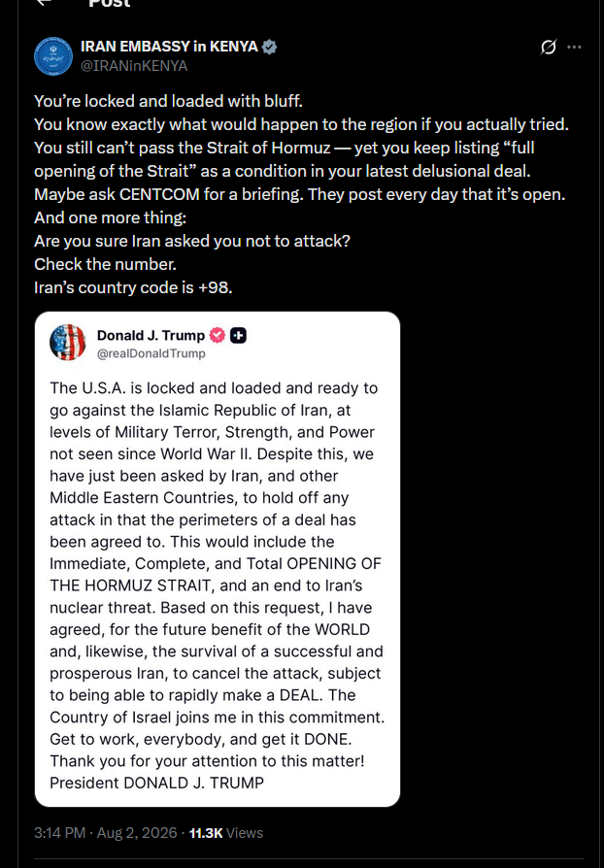Go back using the arrow beside Post
The image size is (604, 868).
point(43,3)
